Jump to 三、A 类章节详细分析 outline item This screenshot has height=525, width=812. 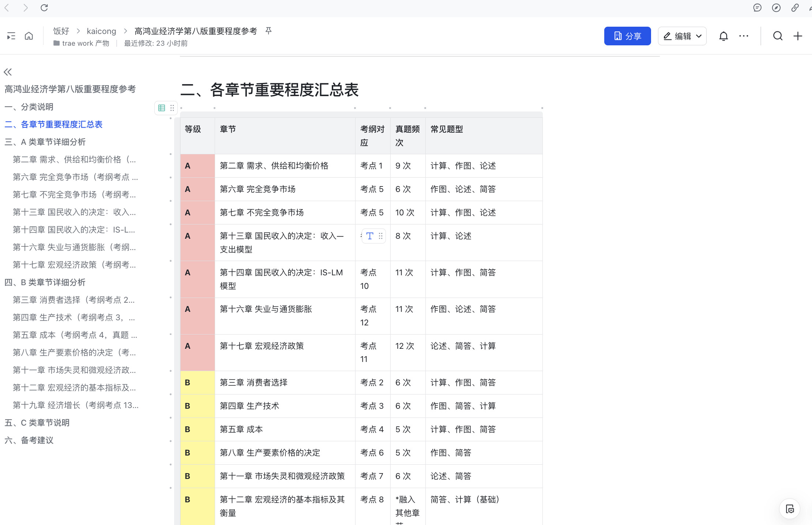pos(45,142)
